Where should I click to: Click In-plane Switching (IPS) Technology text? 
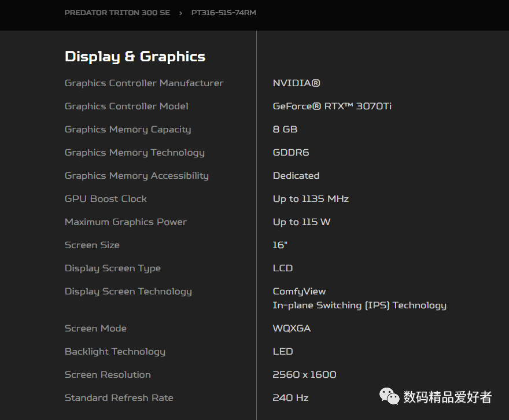pos(360,305)
